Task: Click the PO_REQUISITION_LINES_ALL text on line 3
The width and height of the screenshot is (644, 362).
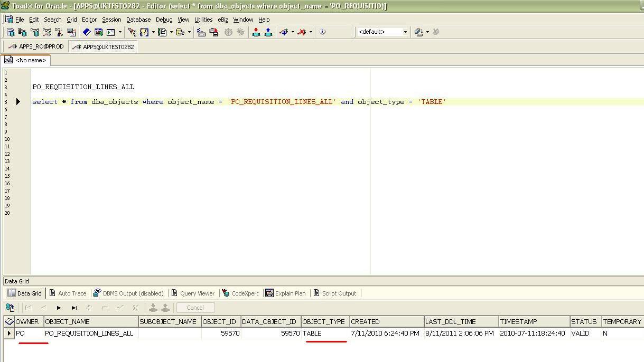Action: pyautogui.click(x=83, y=87)
